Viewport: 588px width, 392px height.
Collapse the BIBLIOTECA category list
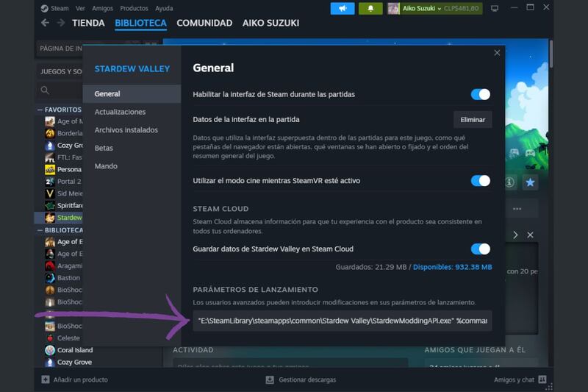pos(40,230)
